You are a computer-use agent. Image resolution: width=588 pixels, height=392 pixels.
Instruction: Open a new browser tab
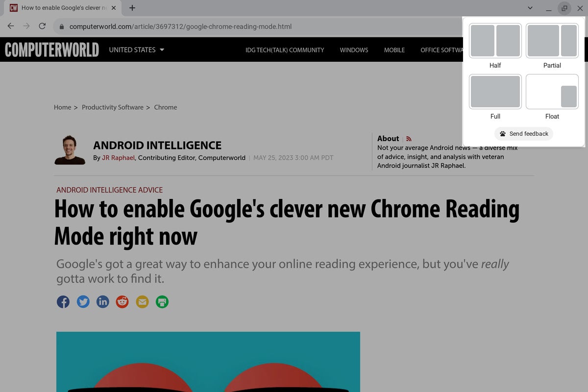coord(132,8)
